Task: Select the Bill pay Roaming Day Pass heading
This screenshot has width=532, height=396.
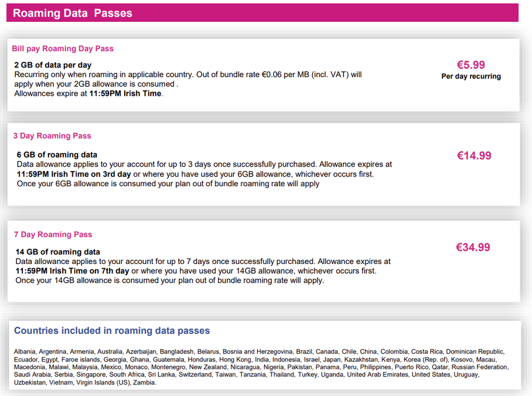Action: point(63,48)
